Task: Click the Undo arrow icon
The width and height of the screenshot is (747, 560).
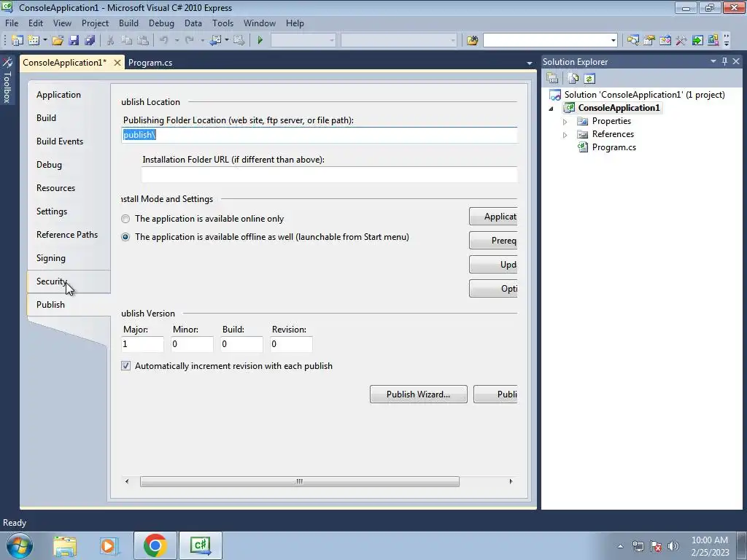Action: 164,40
